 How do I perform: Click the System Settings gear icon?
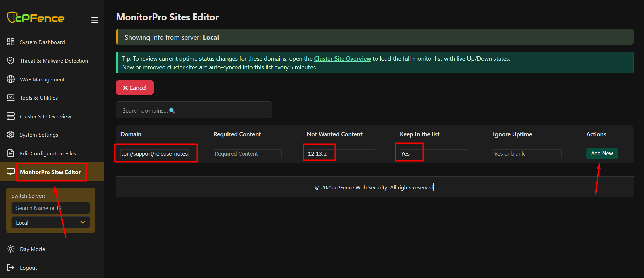click(x=11, y=135)
